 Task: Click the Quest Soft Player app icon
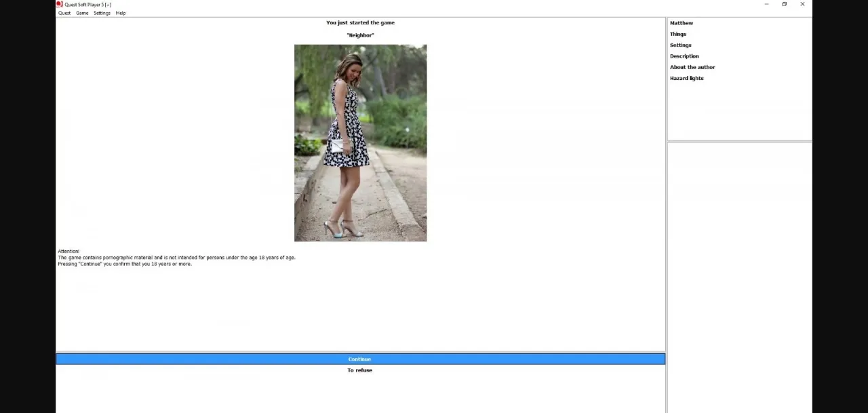pos(60,4)
